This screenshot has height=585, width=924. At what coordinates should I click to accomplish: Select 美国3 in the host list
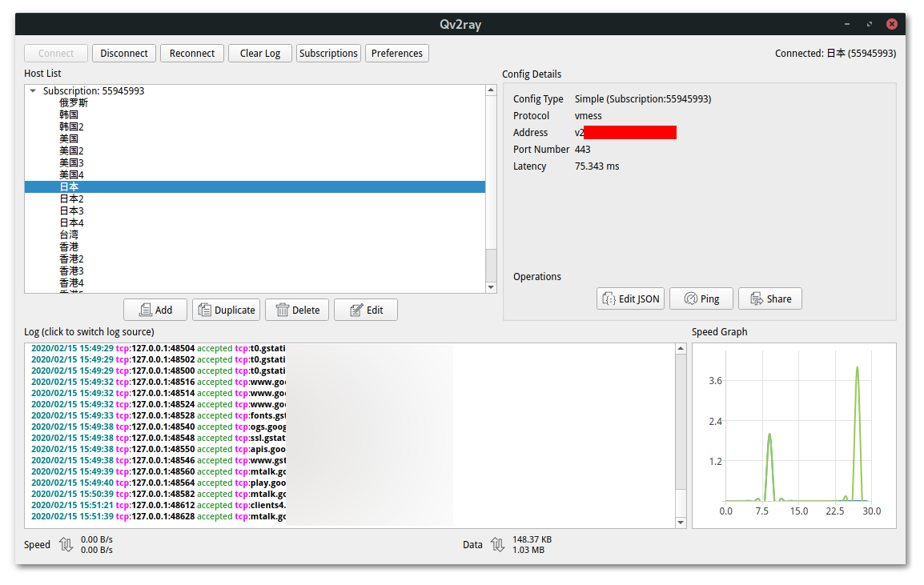point(71,163)
